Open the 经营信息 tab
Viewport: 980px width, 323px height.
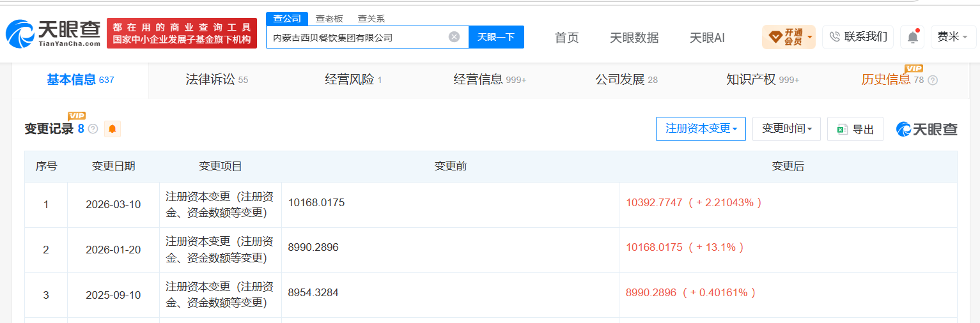pos(490,80)
